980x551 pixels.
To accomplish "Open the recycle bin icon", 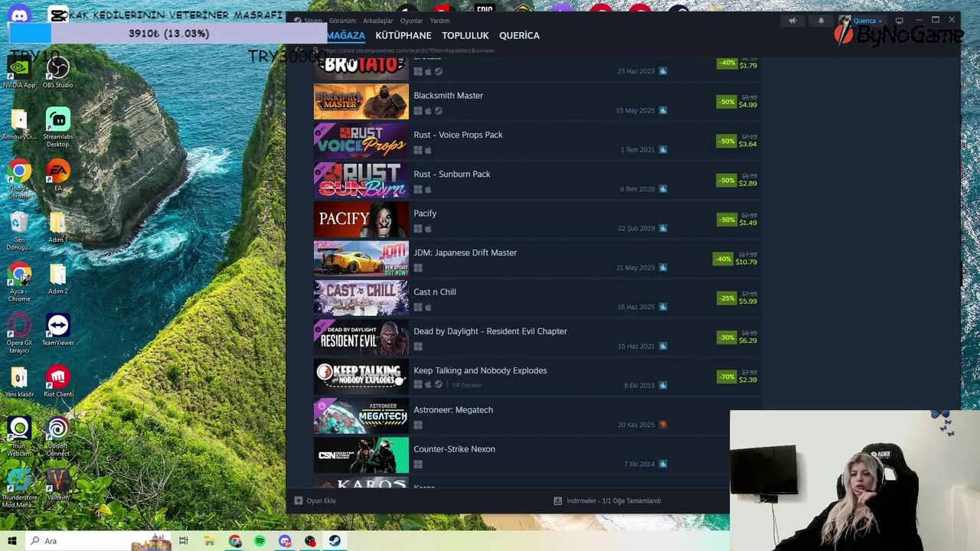I will pos(19,230).
